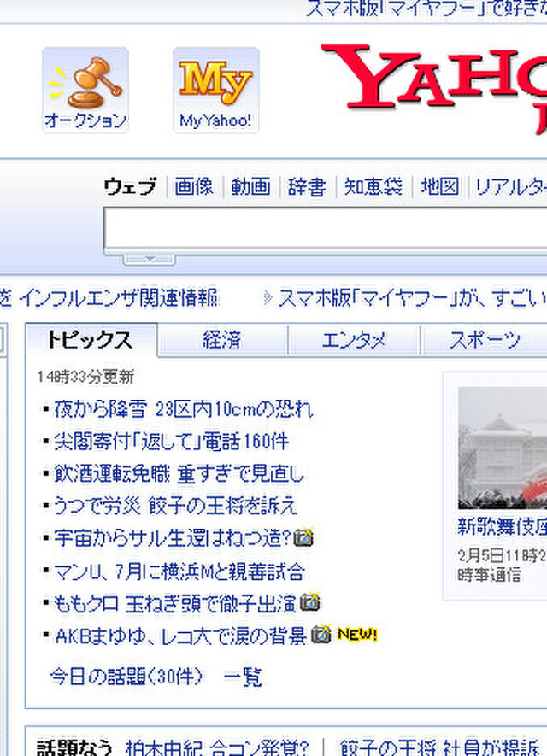Click the camera icon after AKBまゆゆ headline
The width and height of the screenshot is (547, 756).
point(321,635)
